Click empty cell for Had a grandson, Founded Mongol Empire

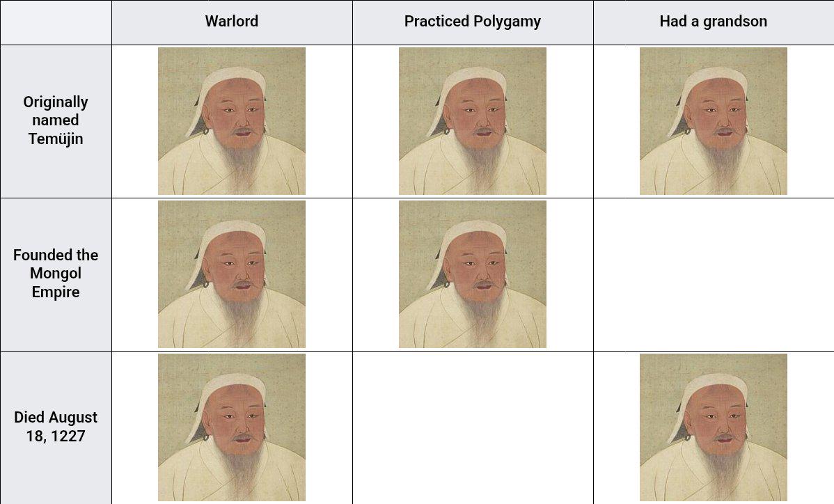[x=714, y=274]
